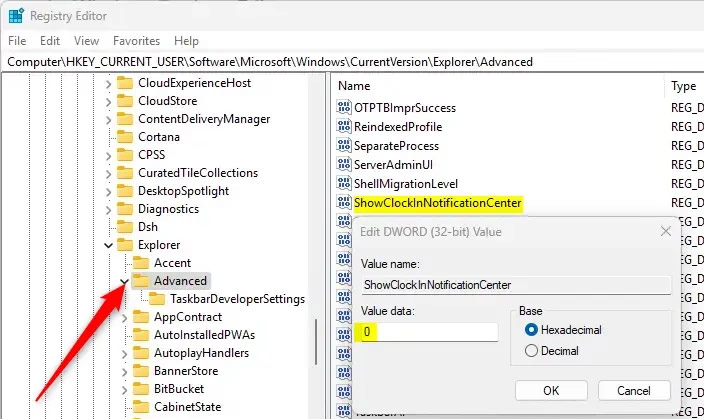
Task: Select the Cortana folder icon
Action: pos(125,137)
